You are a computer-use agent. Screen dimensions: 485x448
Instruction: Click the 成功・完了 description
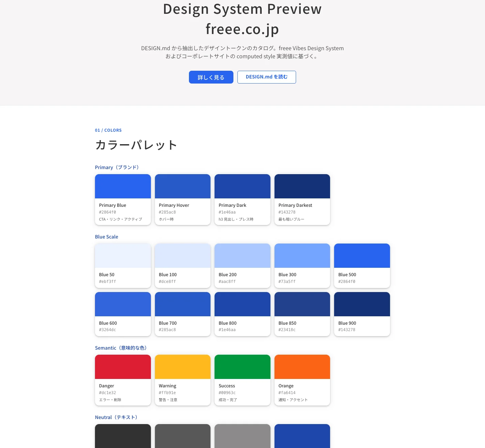pyautogui.click(x=228, y=400)
